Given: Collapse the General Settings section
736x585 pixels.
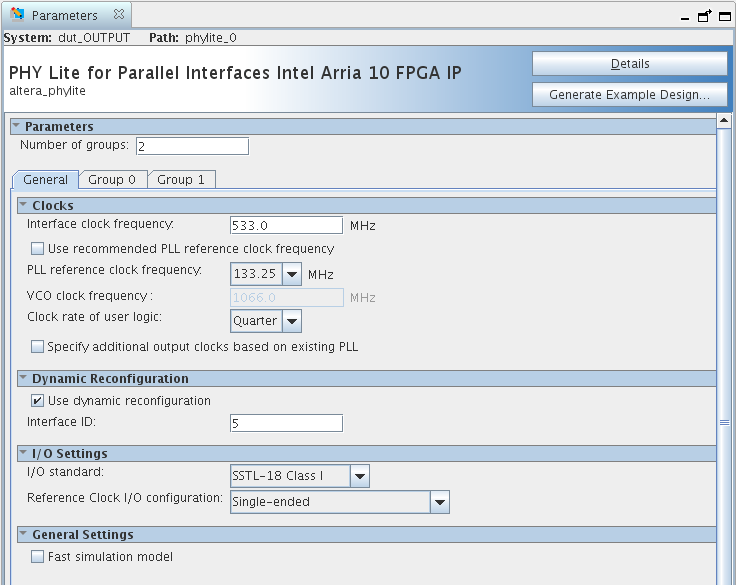Looking at the screenshot, I should tap(23, 535).
